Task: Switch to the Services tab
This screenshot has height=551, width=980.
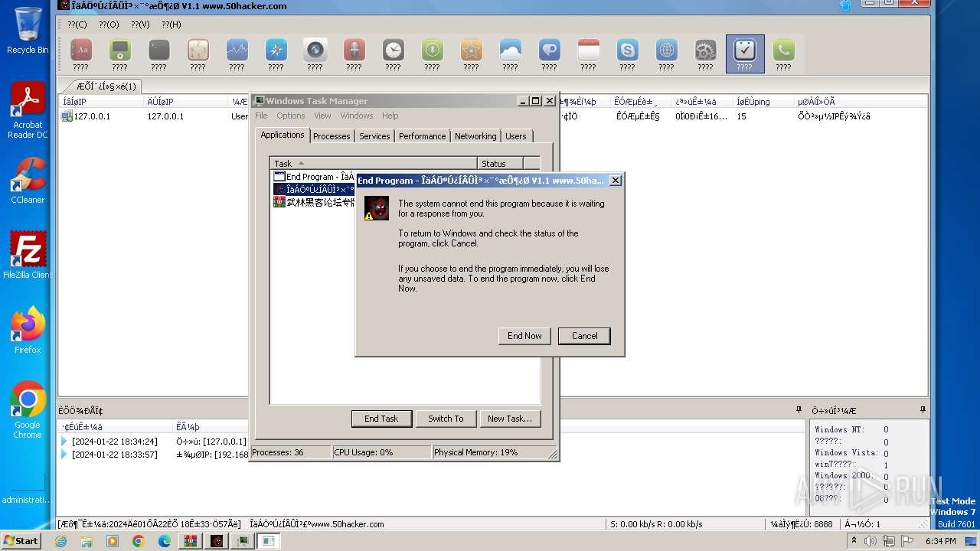Action: [374, 136]
